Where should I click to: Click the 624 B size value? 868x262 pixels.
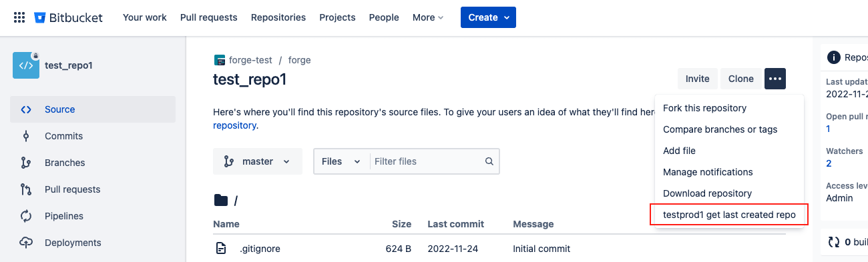coord(399,249)
